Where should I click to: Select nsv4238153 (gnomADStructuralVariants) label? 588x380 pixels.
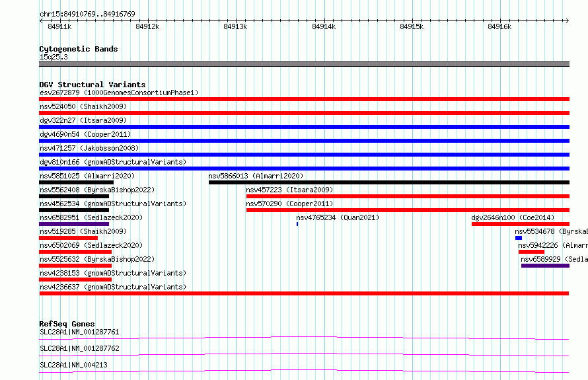pyautogui.click(x=113, y=273)
